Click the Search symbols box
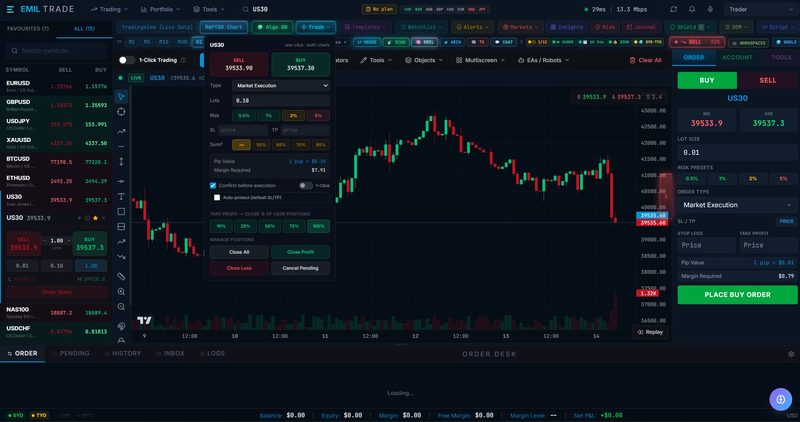The height and width of the screenshot is (422, 800). click(56, 51)
